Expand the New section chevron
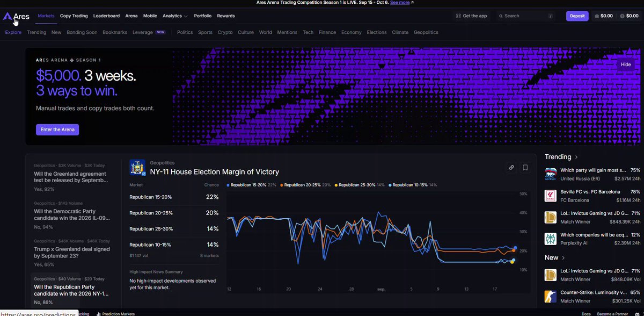This screenshot has height=316, width=644. point(563,258)
